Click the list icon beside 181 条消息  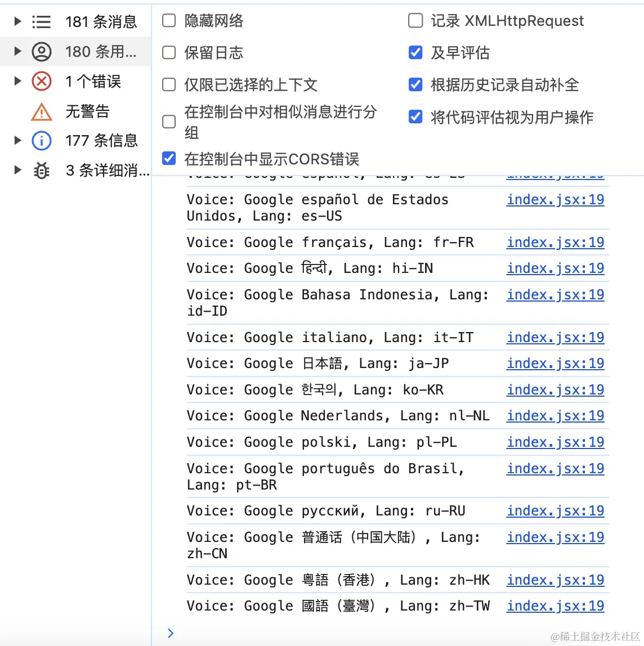(41, 22)
